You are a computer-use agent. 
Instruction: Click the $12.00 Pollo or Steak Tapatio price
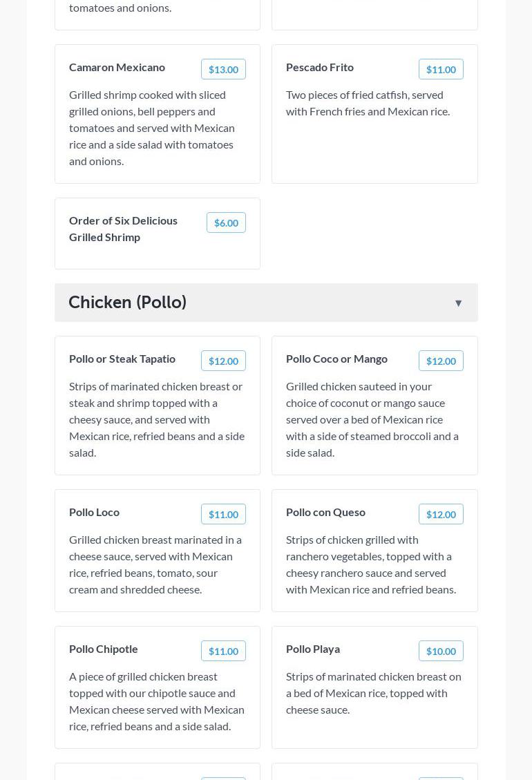point(223,361)
